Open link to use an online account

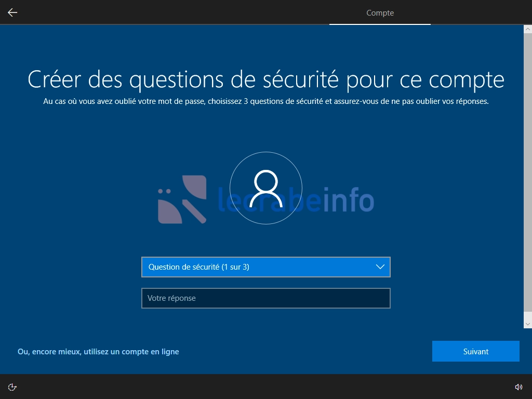tap(98, 352)
